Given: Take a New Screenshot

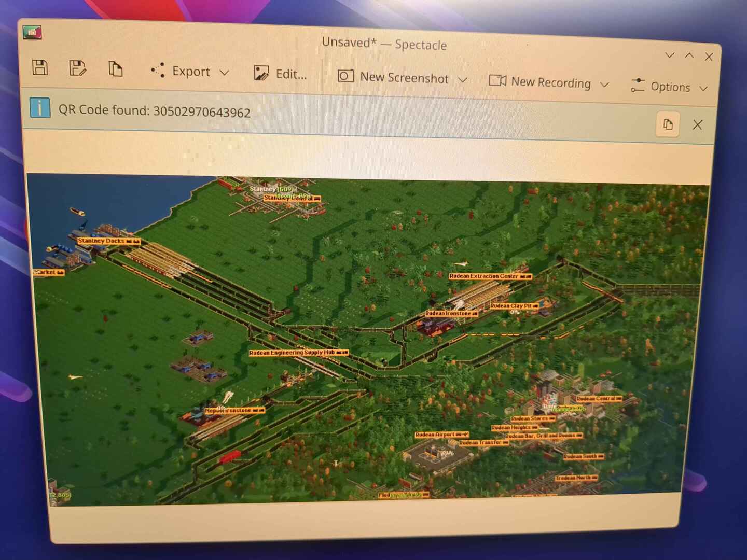Looking at the screenshot, I should point(393,78).
